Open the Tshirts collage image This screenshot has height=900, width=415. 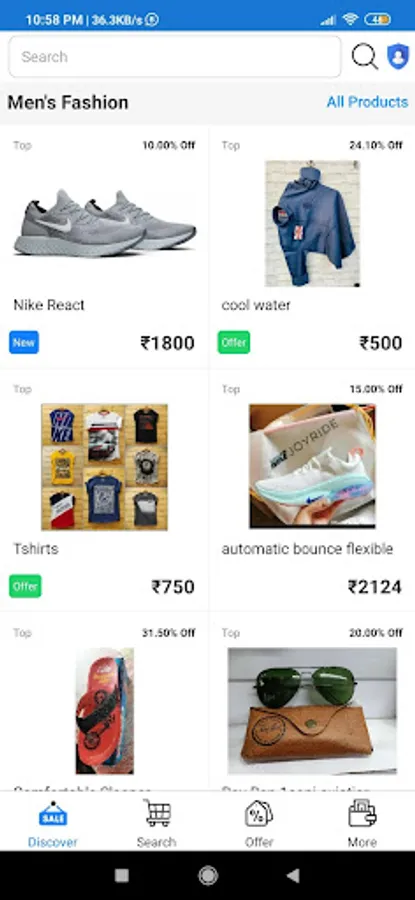click(104, 467)
